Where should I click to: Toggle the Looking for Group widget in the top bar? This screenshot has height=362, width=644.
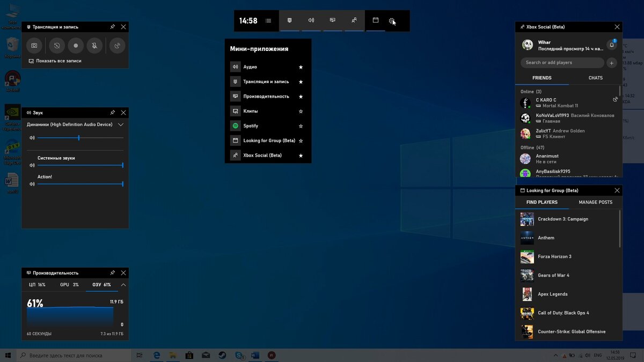point(376,20)
